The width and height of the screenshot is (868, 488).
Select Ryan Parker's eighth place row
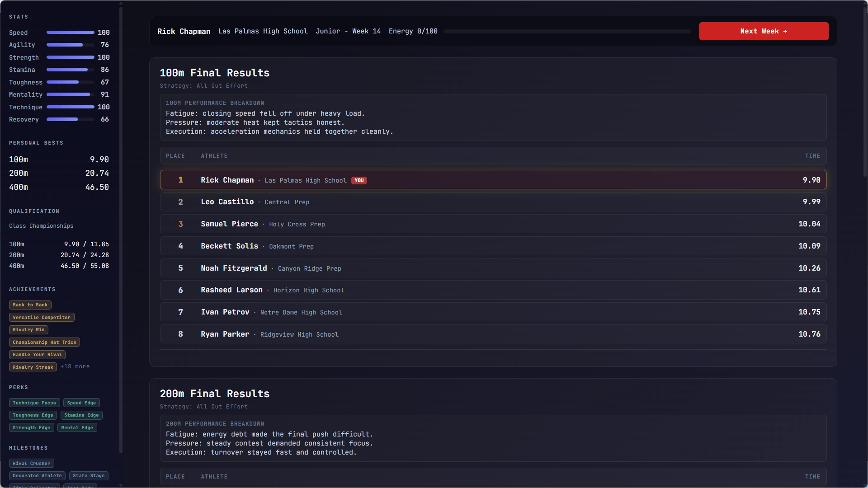click(493, 334)
